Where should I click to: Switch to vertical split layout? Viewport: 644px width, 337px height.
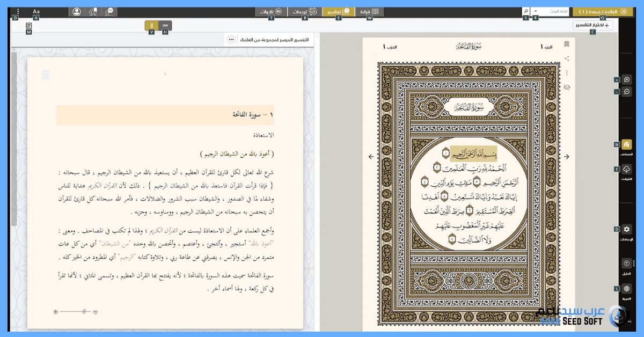(151, 25)
